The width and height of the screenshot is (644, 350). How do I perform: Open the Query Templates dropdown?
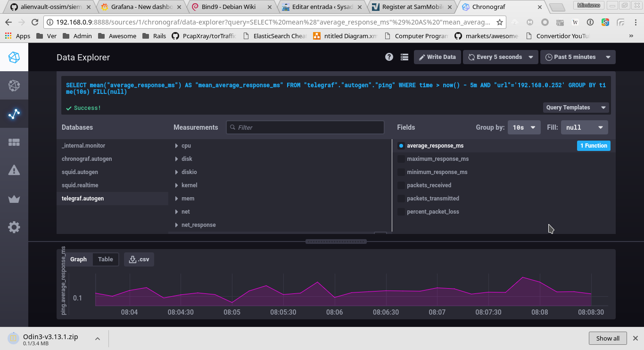575,107
